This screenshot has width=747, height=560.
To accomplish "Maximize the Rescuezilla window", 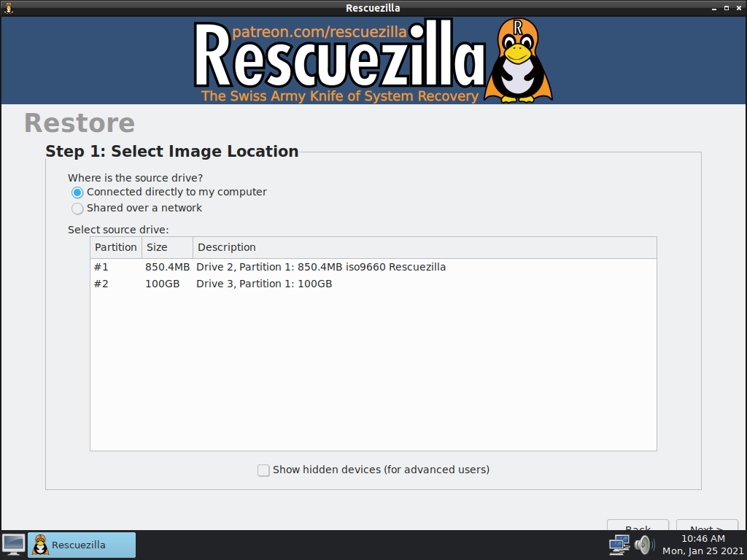I will 727,8.
